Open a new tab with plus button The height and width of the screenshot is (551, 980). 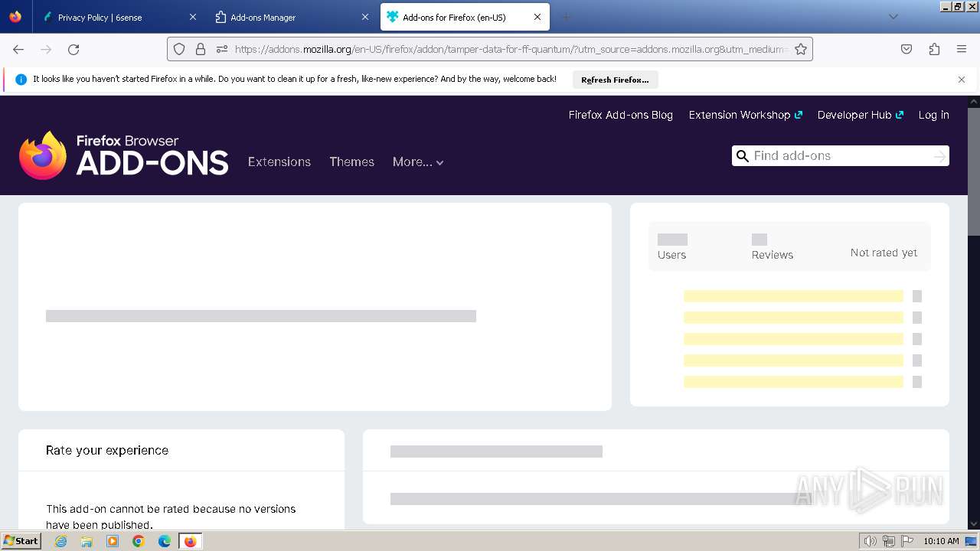pyautogui.click(x=566, y=17)
